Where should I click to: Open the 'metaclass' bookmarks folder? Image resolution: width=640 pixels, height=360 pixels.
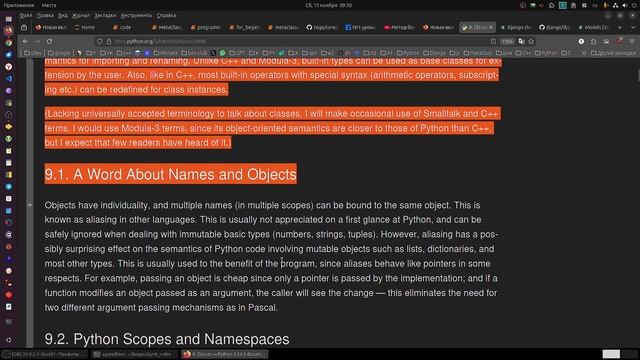(x=478, y=53)
